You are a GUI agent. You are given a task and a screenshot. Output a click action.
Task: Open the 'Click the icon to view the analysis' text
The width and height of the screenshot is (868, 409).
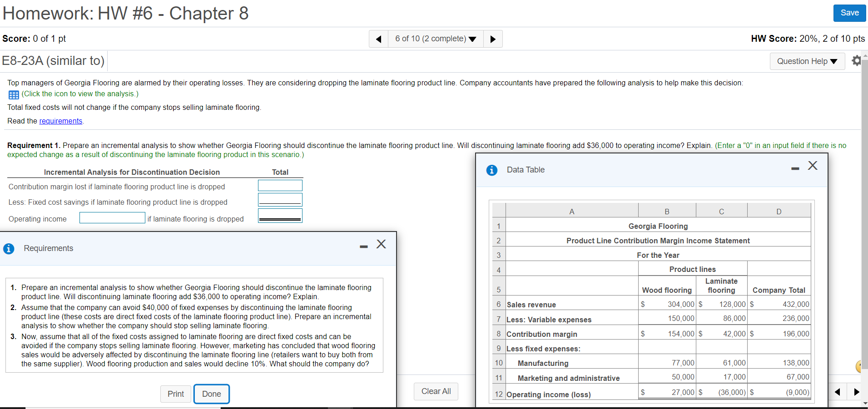[x=80, y=94]
